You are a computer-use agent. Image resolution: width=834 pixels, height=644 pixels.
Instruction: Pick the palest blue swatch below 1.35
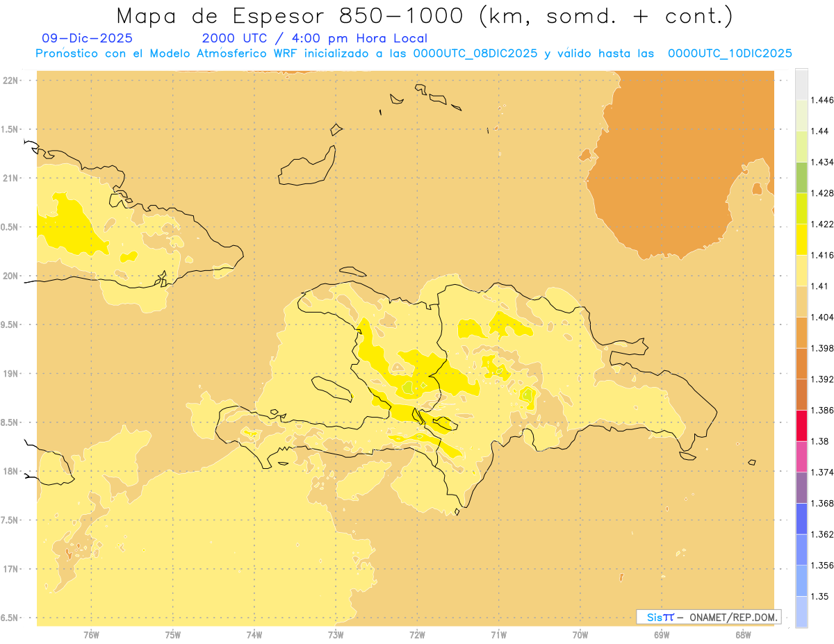point(801,612)
